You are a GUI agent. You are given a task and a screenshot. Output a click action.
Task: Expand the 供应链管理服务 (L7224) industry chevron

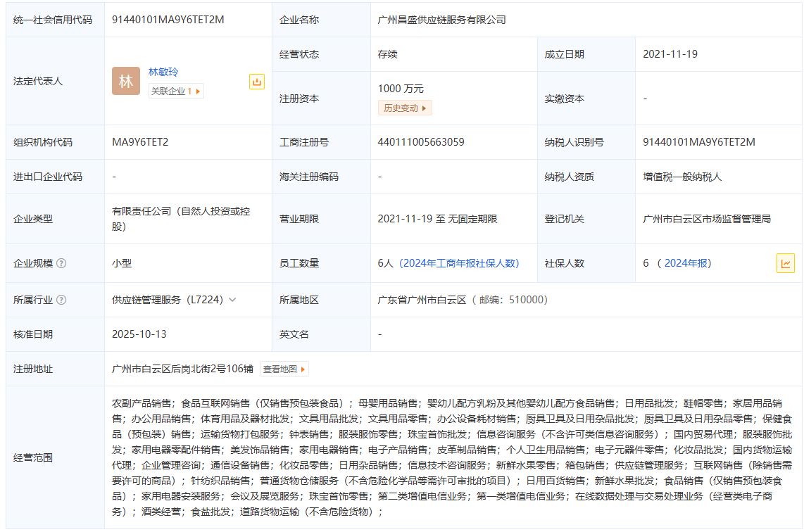(x=232, y=300)
